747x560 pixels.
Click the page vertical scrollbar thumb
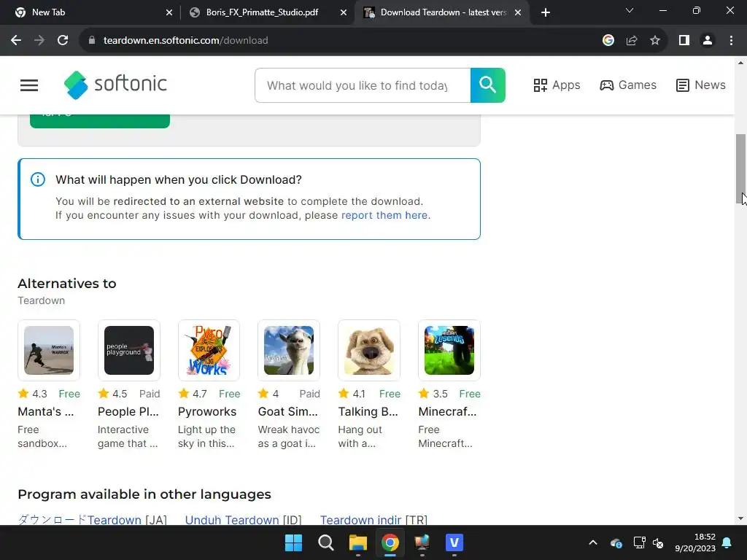tap(740, 169)
